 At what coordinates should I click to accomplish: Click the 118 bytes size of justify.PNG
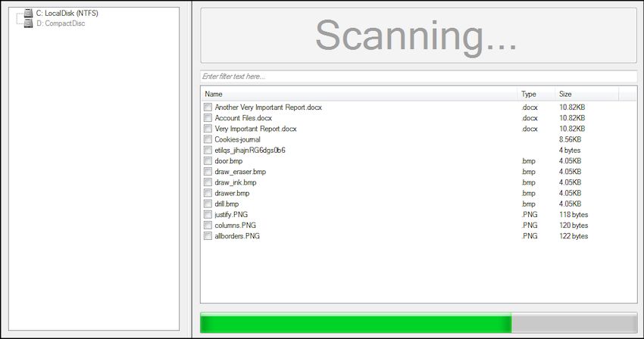click(x=574, y=214)
